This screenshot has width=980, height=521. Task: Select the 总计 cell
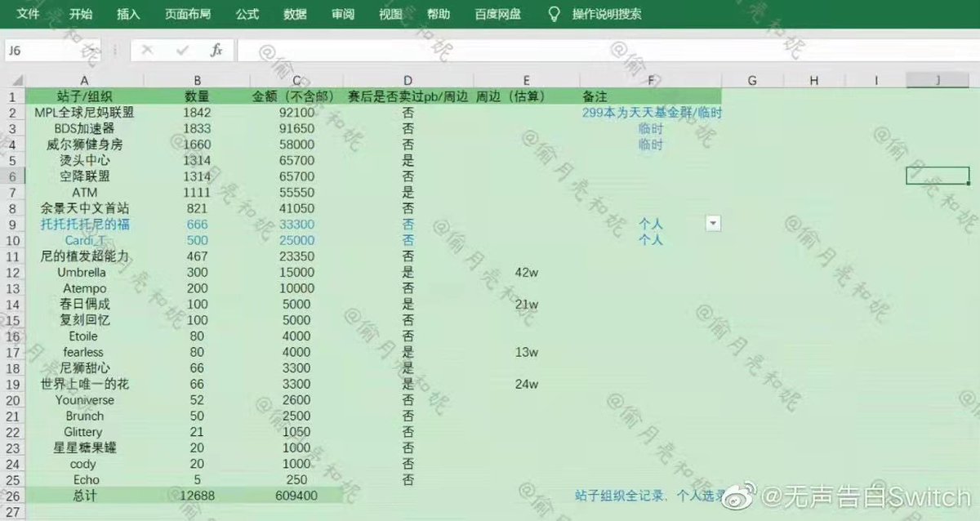coord(84,496)
